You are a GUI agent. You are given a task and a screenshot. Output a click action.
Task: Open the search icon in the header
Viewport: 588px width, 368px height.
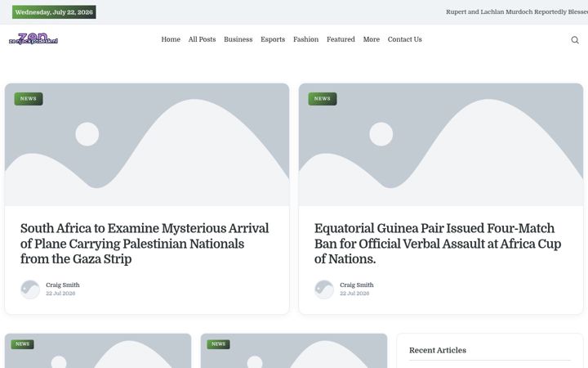[x=574, y=40]
